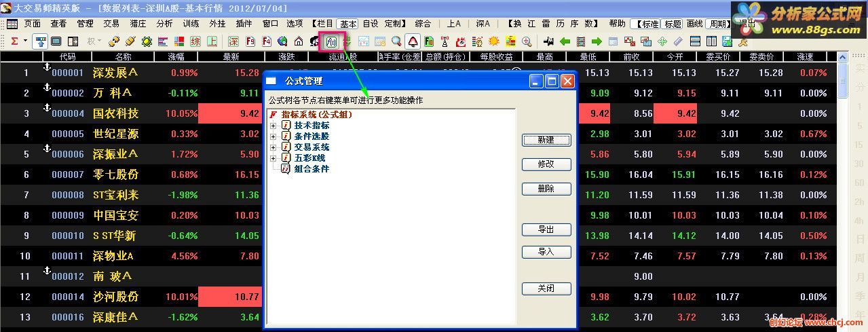Open the 分析 menu
The height and width of the screenshot is (332, 868).
164,24
